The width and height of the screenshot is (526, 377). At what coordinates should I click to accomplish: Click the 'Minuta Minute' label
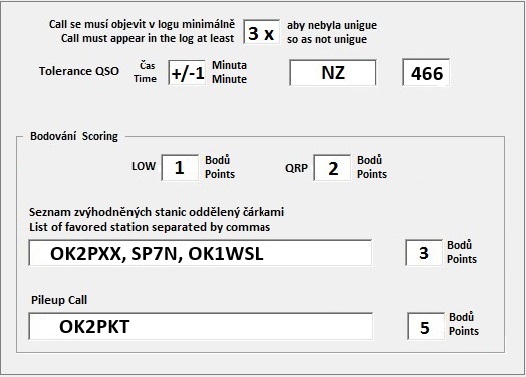[x=229, y=72]
